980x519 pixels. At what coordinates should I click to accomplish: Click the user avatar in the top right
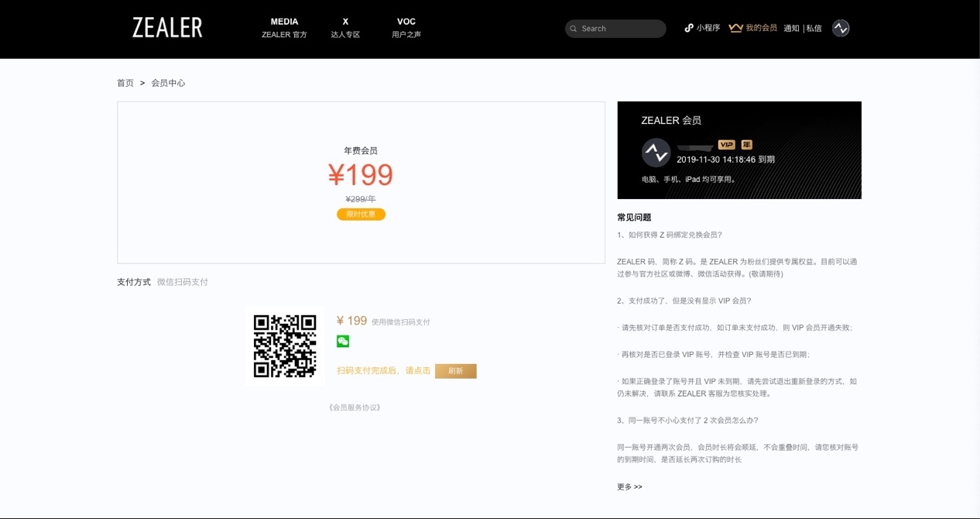(x=841, y=27)
